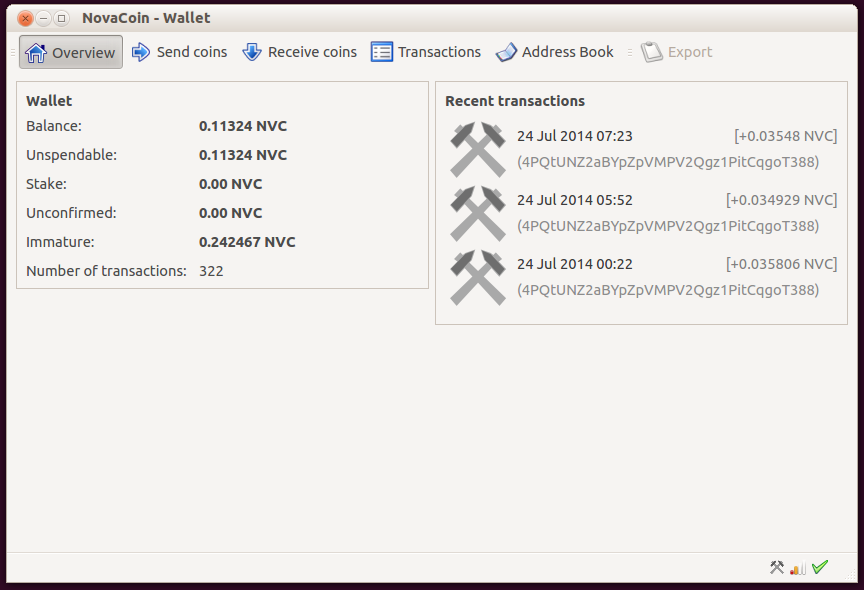Click the Unspendable value 0.11324 NVC
This screenshot has width=864, height=590.
pyautogui.click(x=243, y=155)
